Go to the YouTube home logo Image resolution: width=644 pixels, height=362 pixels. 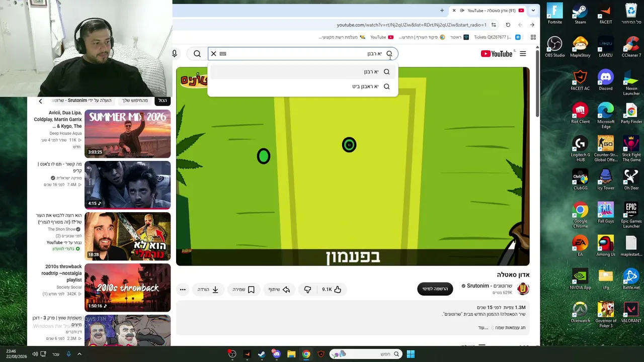(497, 54)
